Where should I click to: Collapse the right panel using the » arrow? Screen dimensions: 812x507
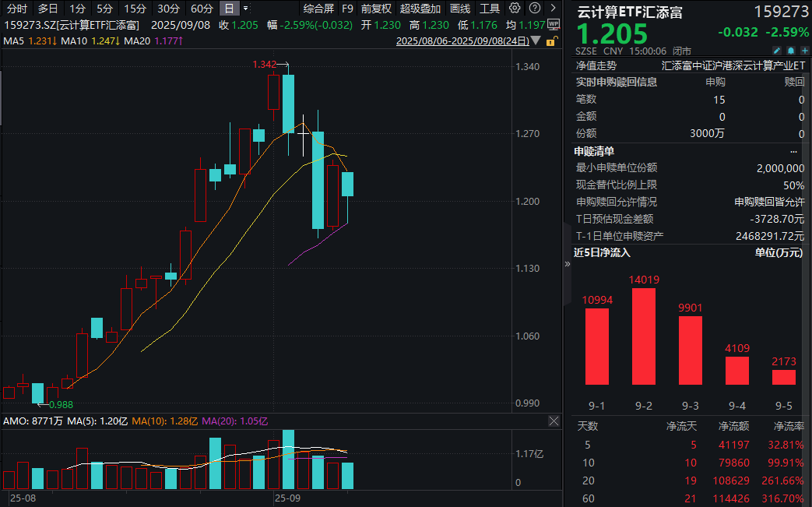[566, 264]
